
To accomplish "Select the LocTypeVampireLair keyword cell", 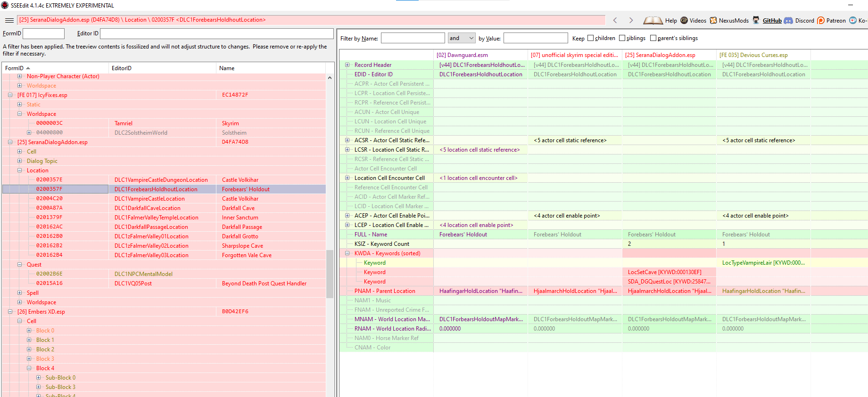I will coord(763,263).
